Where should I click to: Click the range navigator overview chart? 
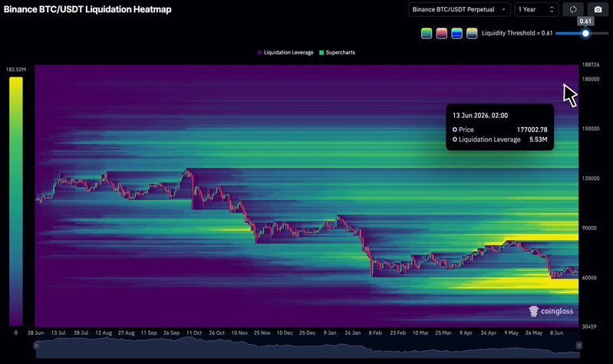(x=308, y=347)
